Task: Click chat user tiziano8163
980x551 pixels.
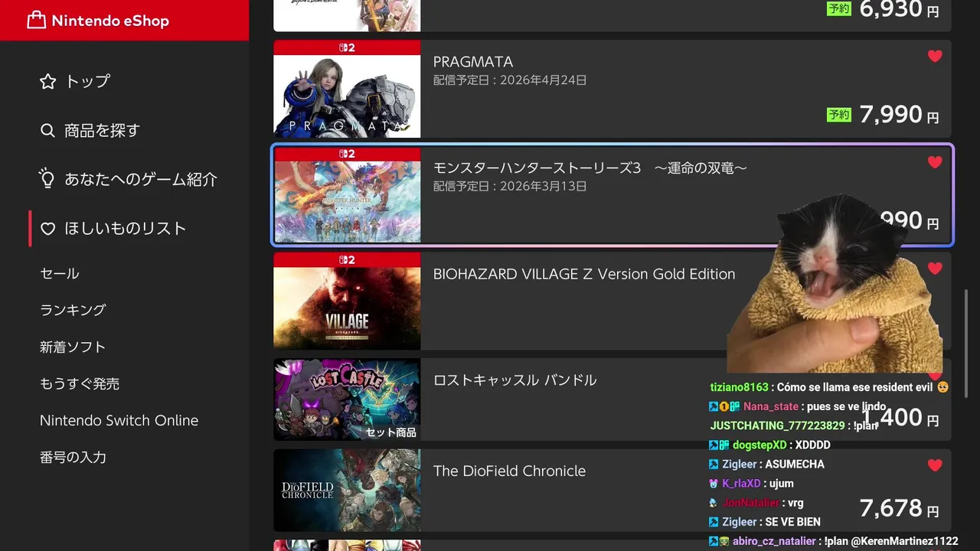Action: pos(739,387)
